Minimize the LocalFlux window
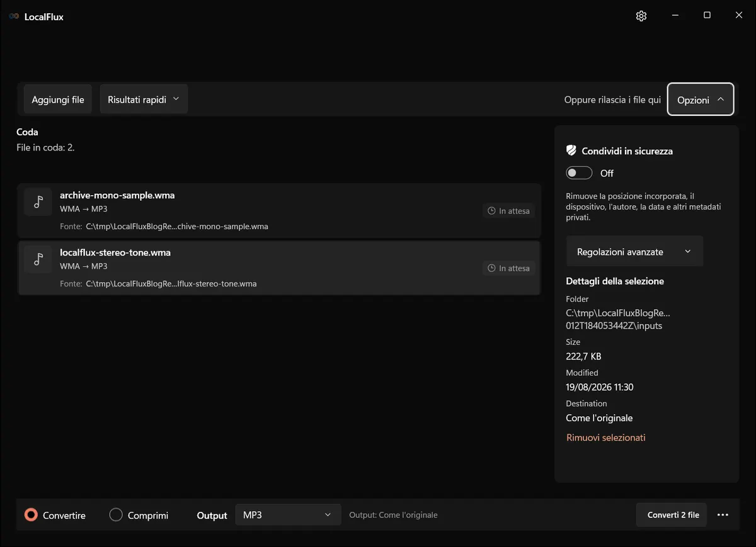This screenshot has height=547, width=756. pyautogui.click(x=675, y=16)
